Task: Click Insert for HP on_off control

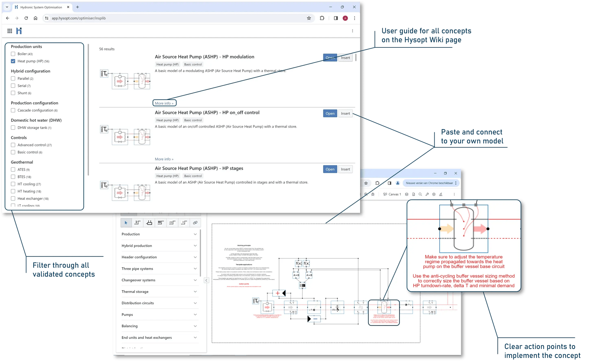Action: coord(345,113)
